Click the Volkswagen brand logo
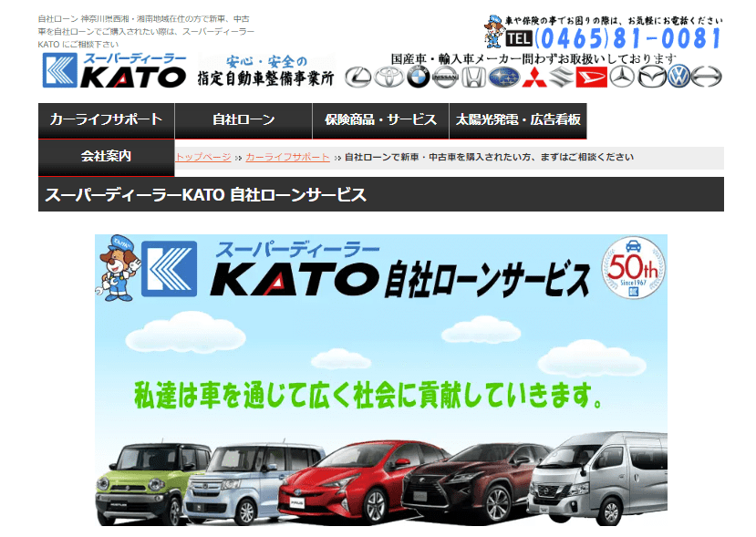756x537 pixels. tap(678, 77)
